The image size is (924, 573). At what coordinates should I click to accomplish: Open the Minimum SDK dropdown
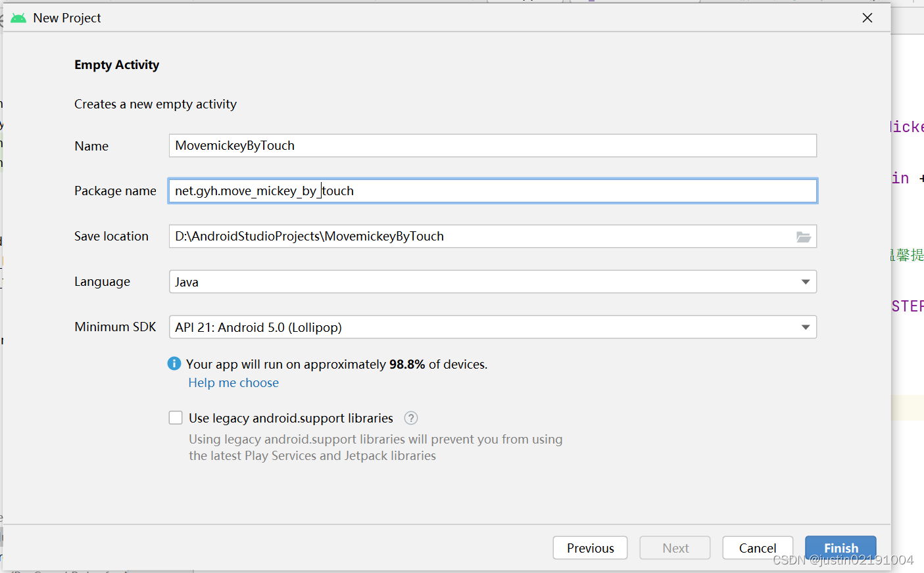(493, 327)
